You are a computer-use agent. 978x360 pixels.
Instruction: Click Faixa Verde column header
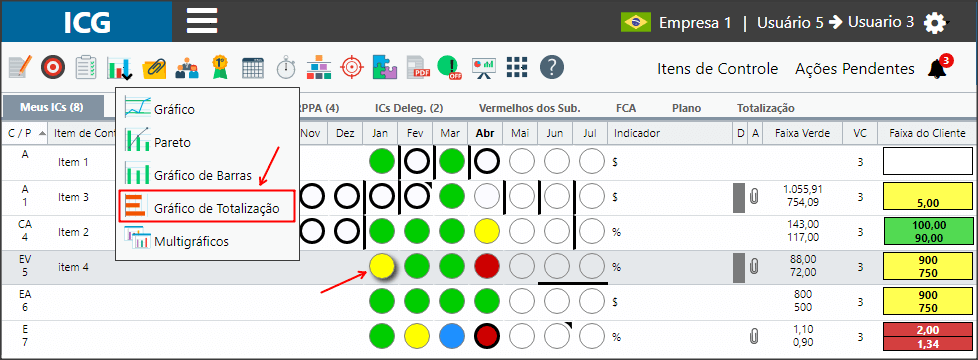tap(803, 133)
